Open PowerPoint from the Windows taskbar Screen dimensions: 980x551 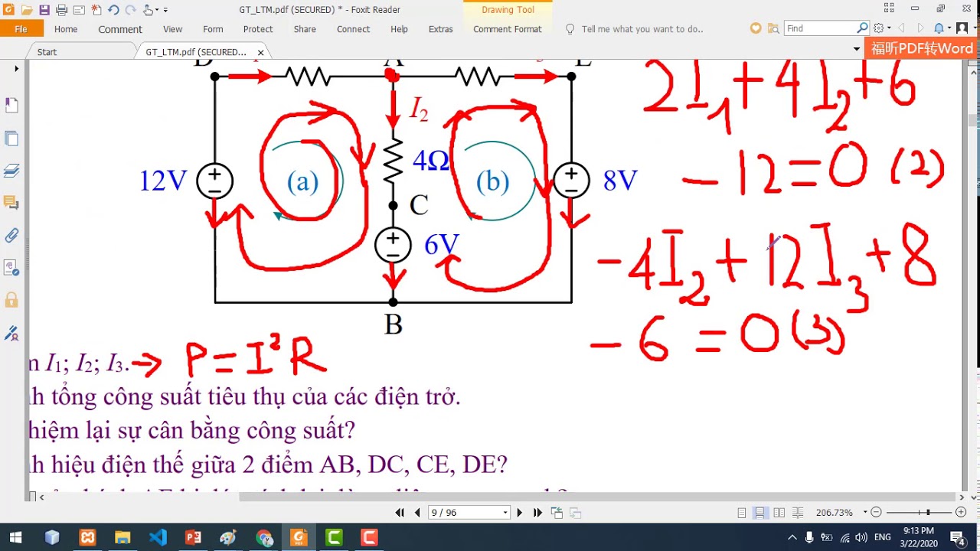click(x=193, y=537)
